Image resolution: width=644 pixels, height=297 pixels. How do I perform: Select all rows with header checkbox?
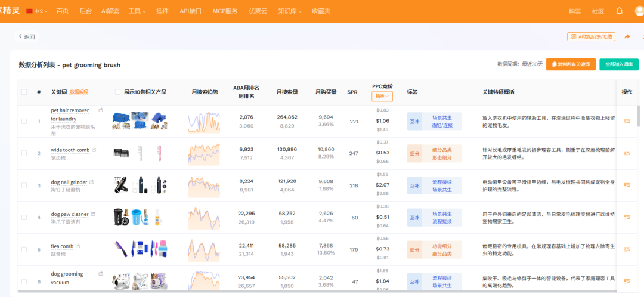point(24,92)
